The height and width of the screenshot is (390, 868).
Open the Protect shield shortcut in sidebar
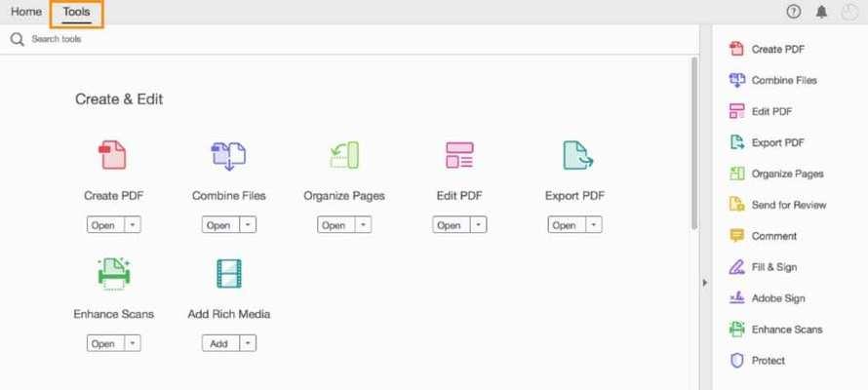[x=759, y=361]
